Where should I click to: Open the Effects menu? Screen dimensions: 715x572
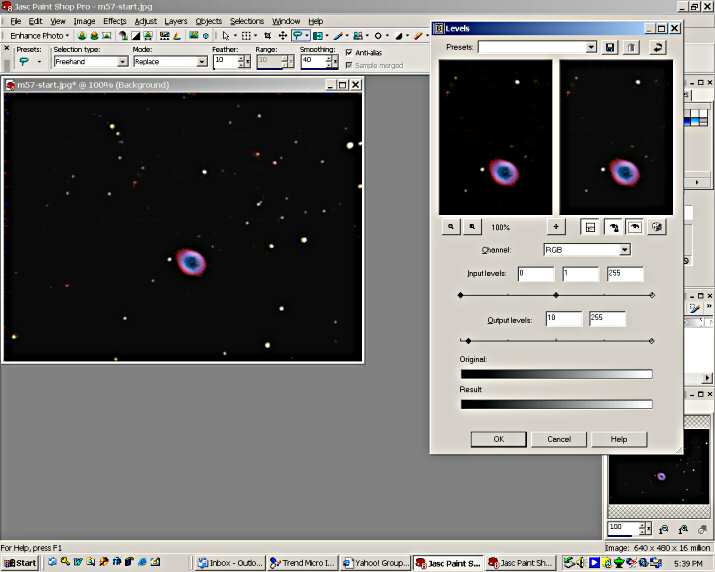114,21
